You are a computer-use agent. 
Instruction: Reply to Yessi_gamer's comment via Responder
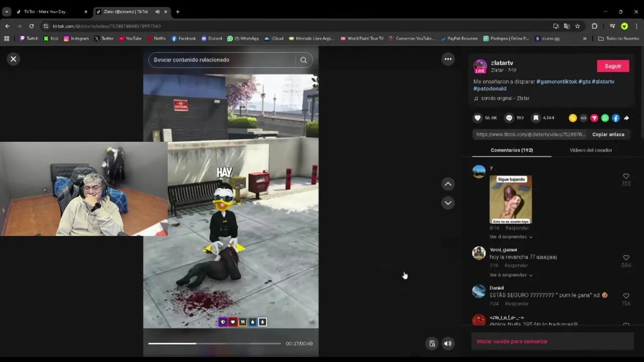coord(516,265)
